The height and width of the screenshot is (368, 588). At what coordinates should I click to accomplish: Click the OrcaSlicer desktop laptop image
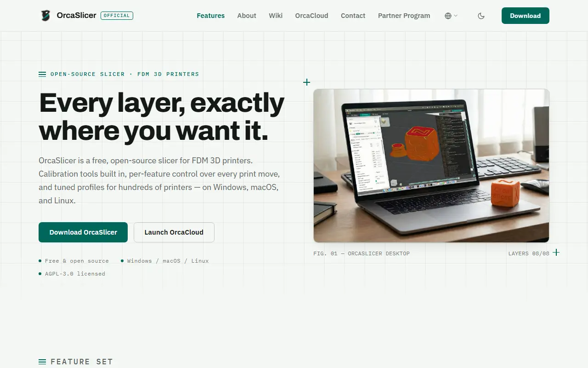click(x=431, y=166)
